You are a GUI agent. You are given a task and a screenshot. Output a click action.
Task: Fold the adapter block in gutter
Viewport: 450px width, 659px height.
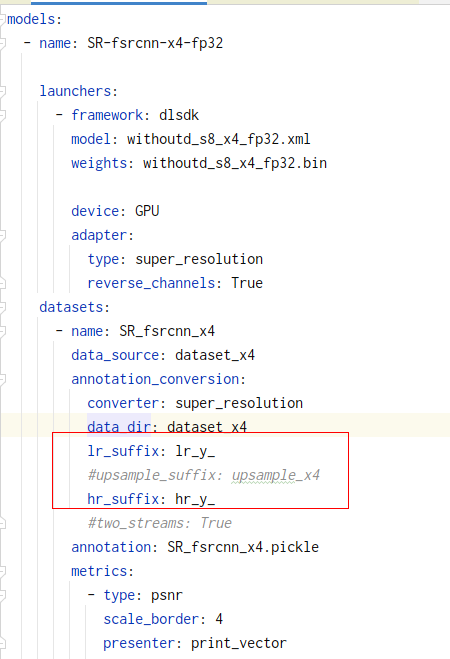[2, 235]
